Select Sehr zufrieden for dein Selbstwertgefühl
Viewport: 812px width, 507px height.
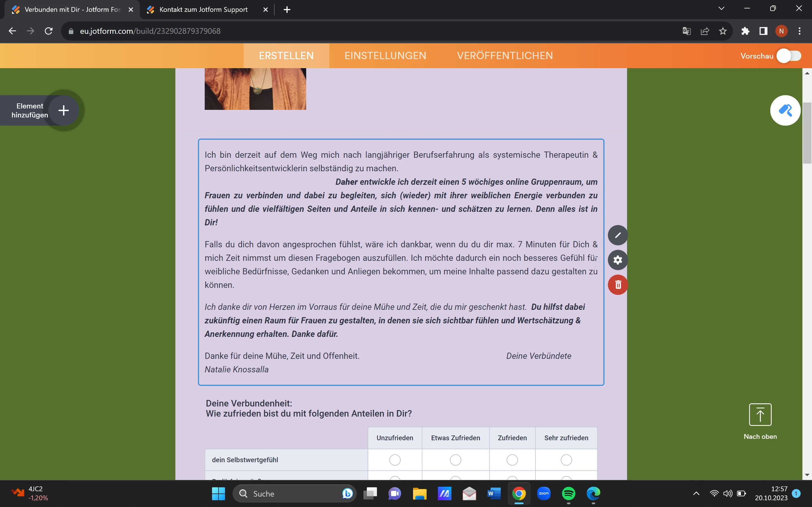point(566,460)
